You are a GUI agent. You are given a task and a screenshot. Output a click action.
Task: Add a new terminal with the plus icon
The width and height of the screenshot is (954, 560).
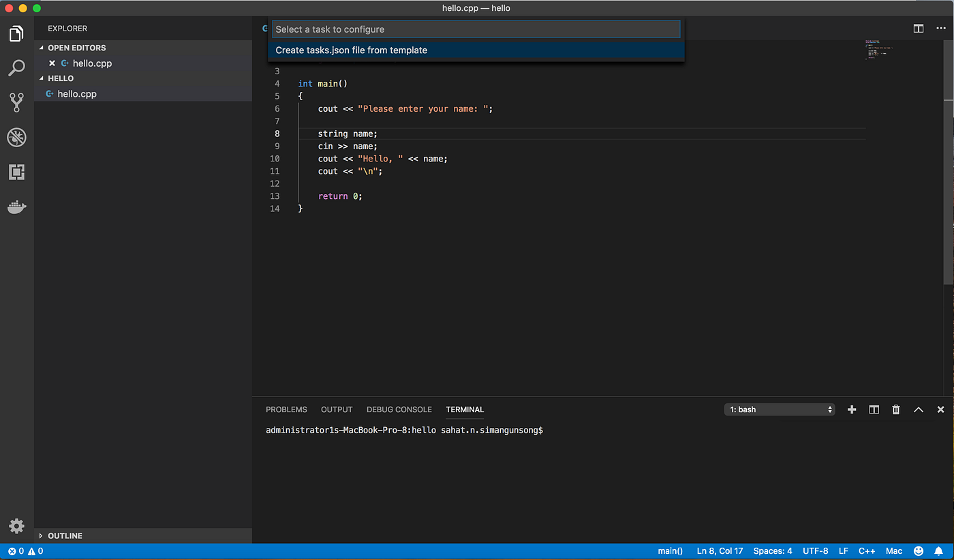(851, 409)
